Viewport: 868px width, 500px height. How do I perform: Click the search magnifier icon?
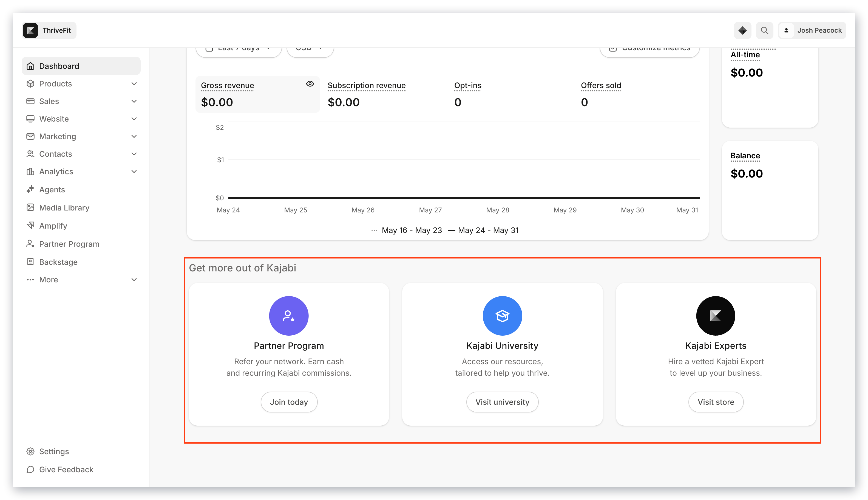pyautogui.click(x=764, y=30)
